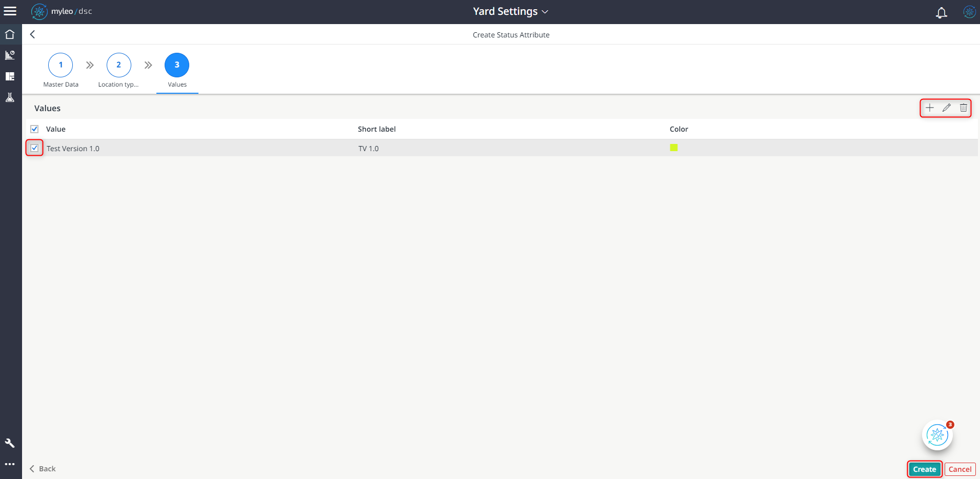This screenshot has width=980, height=479.
Task: Open analytics chart sidebar icon
Action: (x=10, y=55)
